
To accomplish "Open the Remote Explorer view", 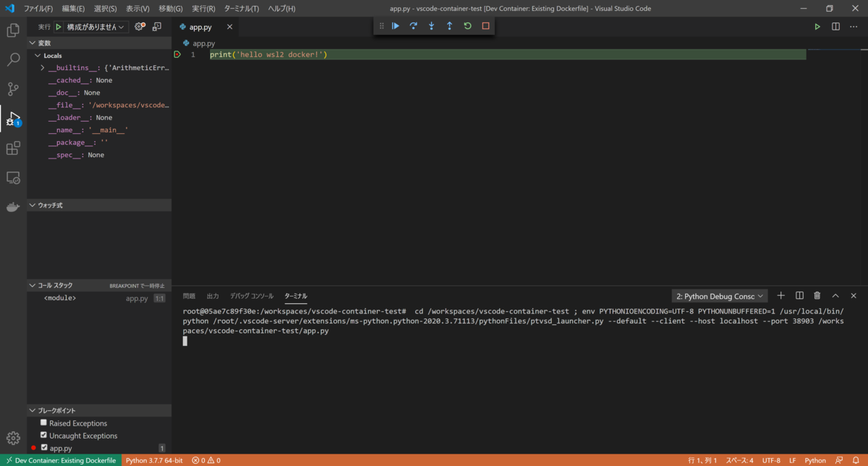I will click(x=13, y=178).
